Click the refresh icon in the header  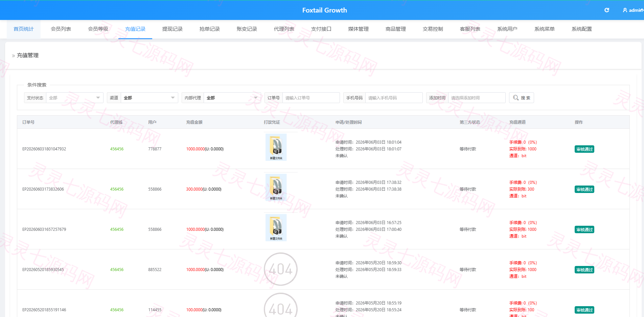click(x=607, y=10)
